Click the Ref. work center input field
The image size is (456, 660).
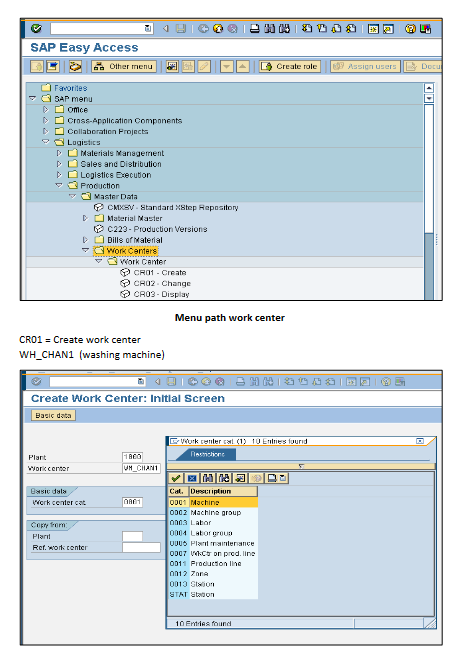click(141, 547)
